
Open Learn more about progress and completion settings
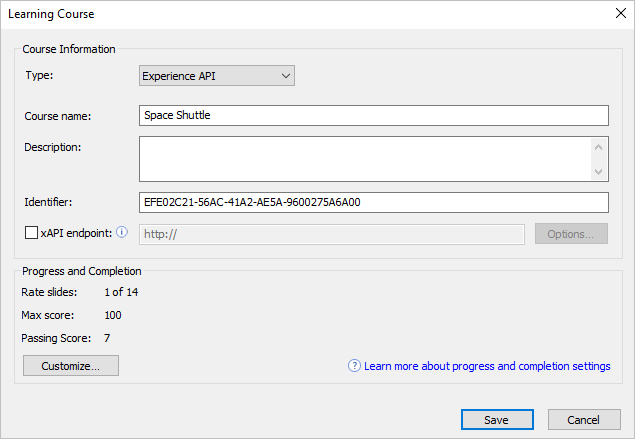click(x=487, y=366)
